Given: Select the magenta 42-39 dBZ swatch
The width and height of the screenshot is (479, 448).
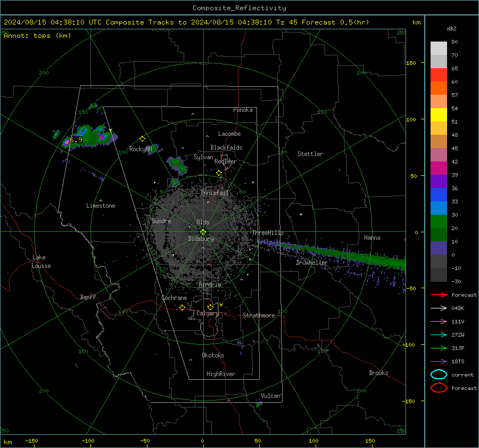Looking at the screenshot, I should tap(439, 168).
